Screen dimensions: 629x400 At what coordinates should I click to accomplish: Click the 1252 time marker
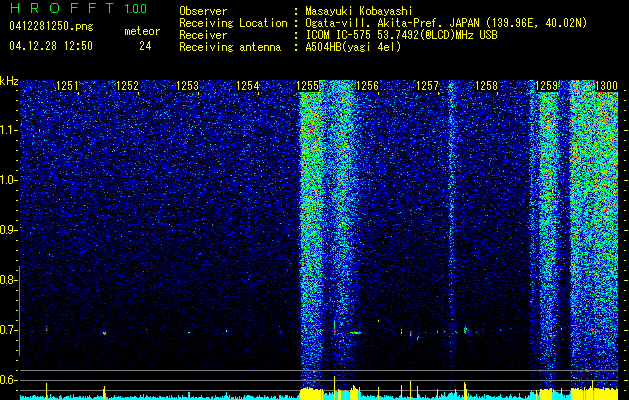(x=127, y=86)
